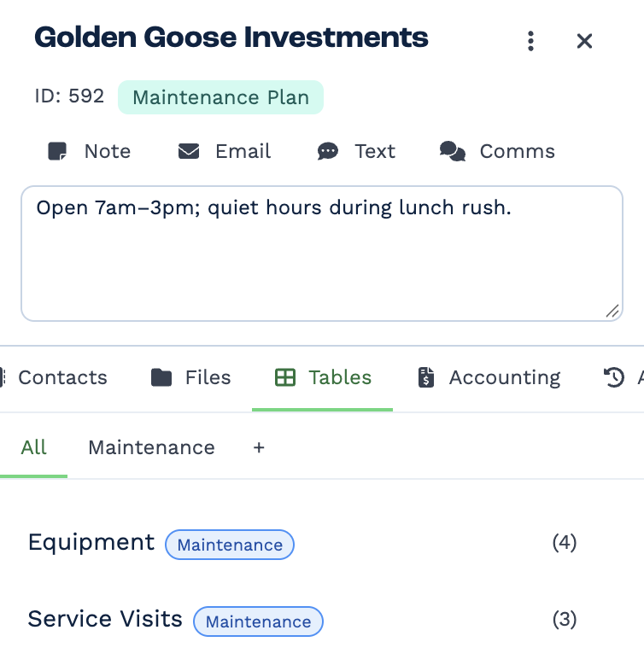Click the (4) count for Equipment
This screenshot has width=644, height=671.
click(x=565, y=543)
